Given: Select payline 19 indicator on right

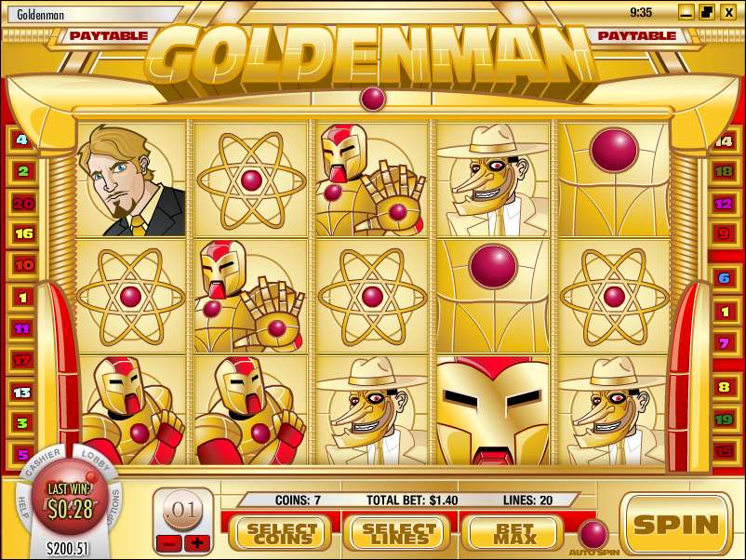Looking at the screenshot, I should click(724, 420).
